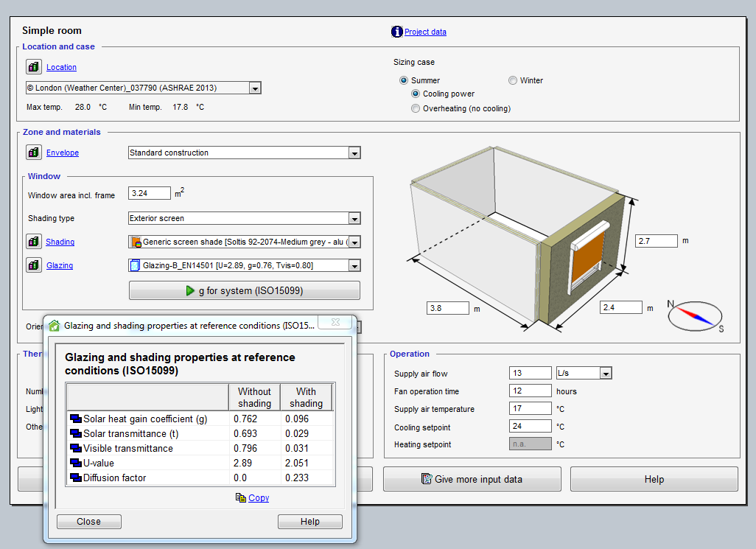Click the green building icon next to Glazing
The height and width of the screenshot is (549, 756).
pyautogui.click(x=33, y=265)
